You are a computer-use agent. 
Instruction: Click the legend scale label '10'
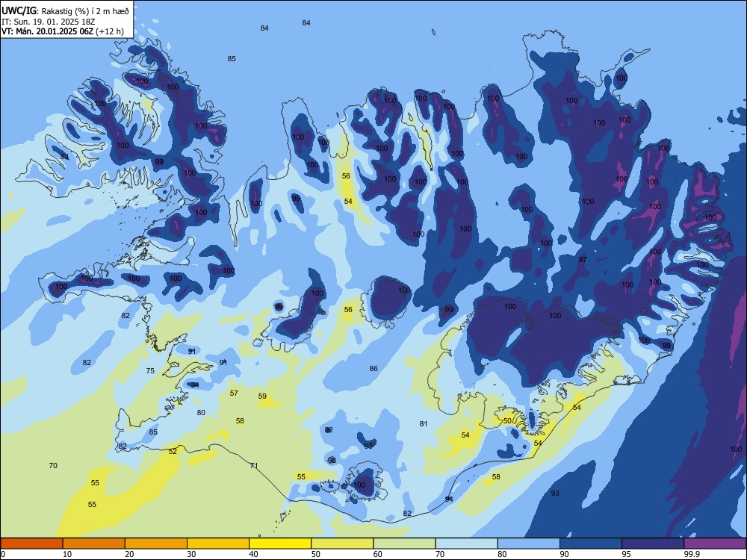click(67, 554)
